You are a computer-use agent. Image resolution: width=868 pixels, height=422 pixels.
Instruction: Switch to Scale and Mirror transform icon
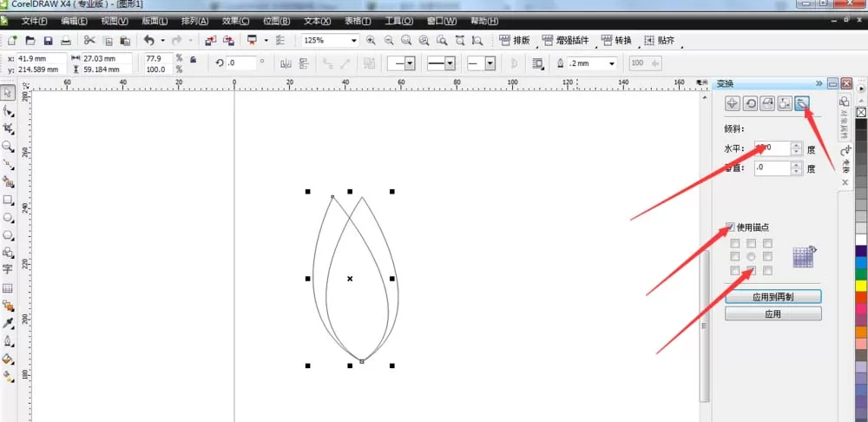(767, 103)
